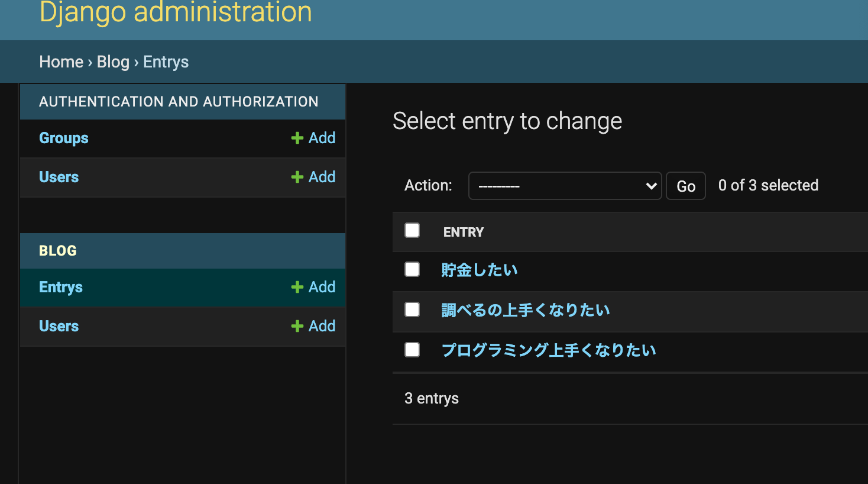This screenshot has height=484, width=868.
Task: Check the checkbox for プログラミング上手くなりたい
Action: pos(412,349)
